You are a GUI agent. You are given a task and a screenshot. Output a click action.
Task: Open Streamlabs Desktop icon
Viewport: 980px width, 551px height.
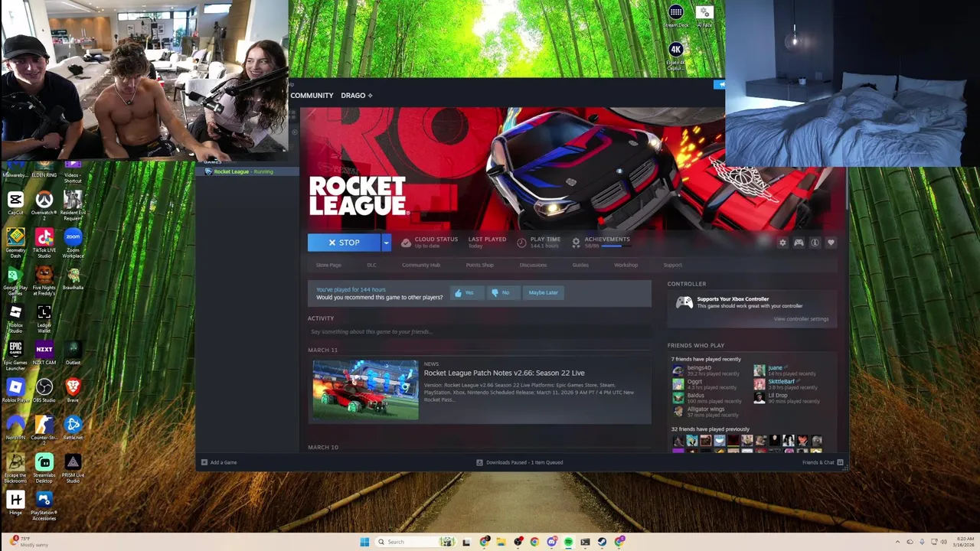(x=44, y=467)
